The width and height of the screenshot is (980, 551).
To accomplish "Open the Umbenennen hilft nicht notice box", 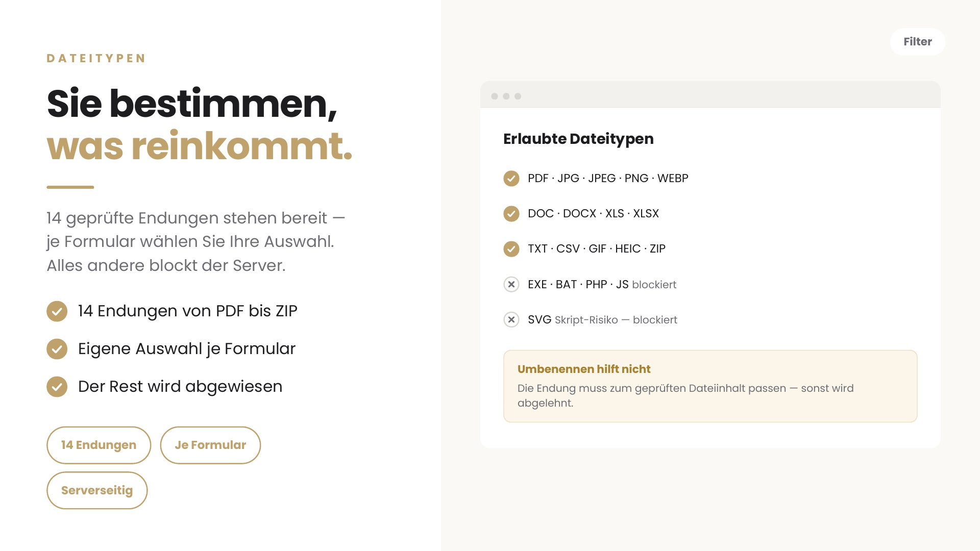I will tap(710, 386).
